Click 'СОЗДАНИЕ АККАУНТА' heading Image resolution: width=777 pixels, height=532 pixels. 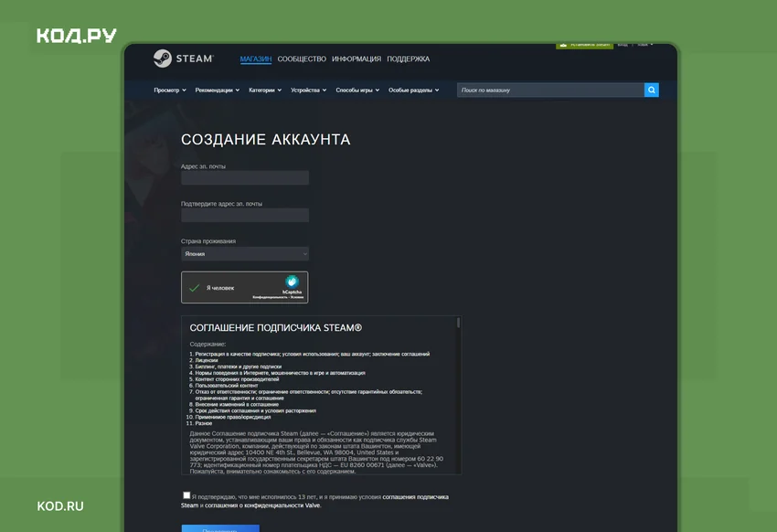pyautogui.click(x=266, y=140)
